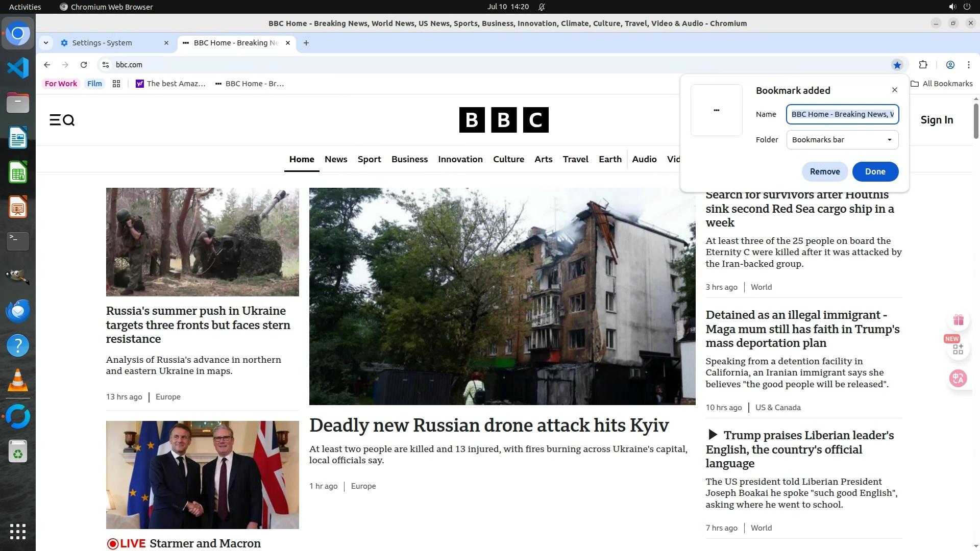Open the Extensions puzzle icon

click(923, 65)
